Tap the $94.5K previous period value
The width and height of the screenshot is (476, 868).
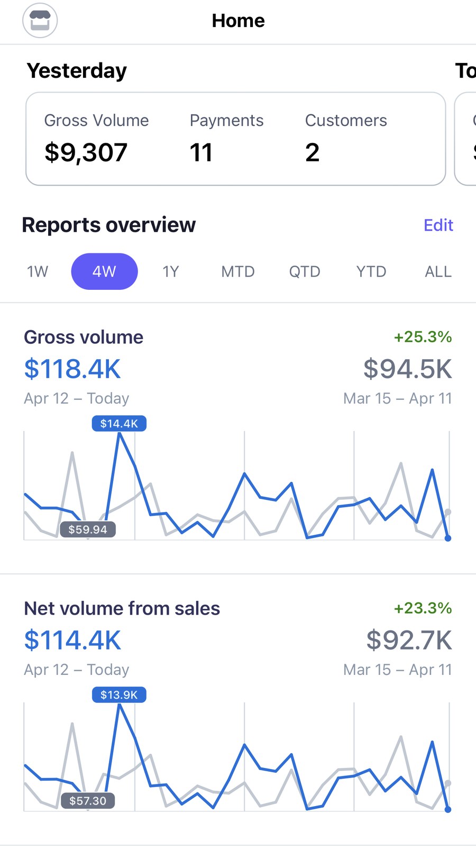407,369
